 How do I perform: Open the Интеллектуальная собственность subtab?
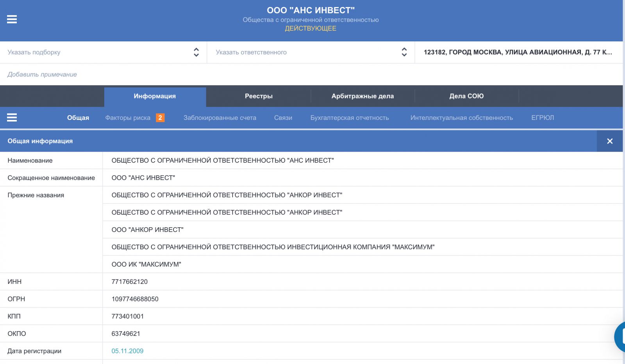(462, 118)
